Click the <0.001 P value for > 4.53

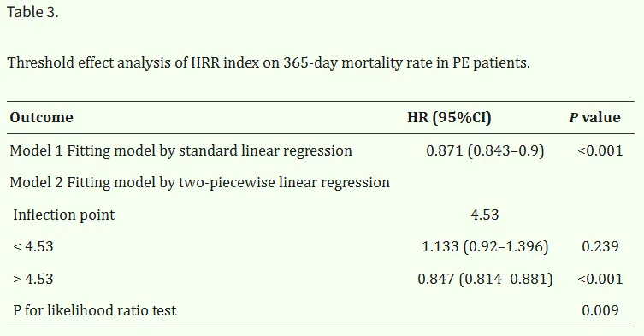coord(600,279)
